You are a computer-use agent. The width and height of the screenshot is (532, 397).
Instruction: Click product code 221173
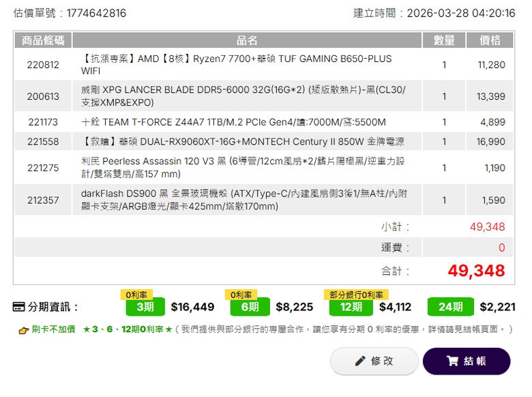[43, 122]
